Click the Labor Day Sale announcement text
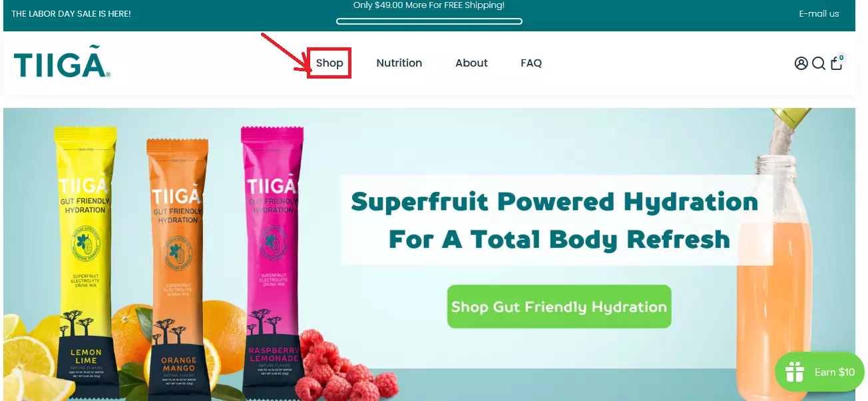868x401 pixels. pos(71,13)
